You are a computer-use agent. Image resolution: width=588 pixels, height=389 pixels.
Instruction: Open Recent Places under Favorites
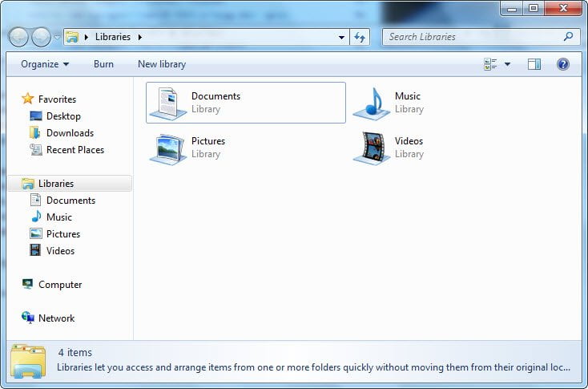coord(75,150)
